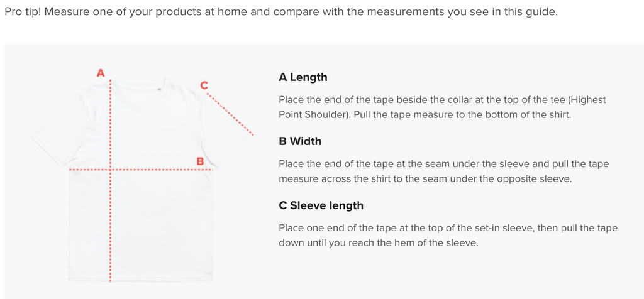Click the "A Length" heading
Image resolution: width=644 pixels, height=299 pixels.
[x=303, y=77]
